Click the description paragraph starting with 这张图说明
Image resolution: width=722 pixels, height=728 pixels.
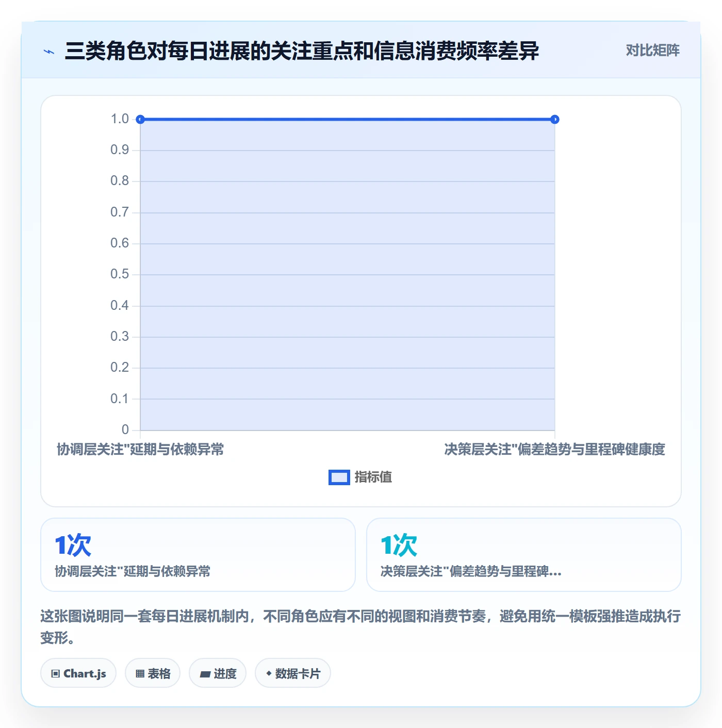coord(360,626)
